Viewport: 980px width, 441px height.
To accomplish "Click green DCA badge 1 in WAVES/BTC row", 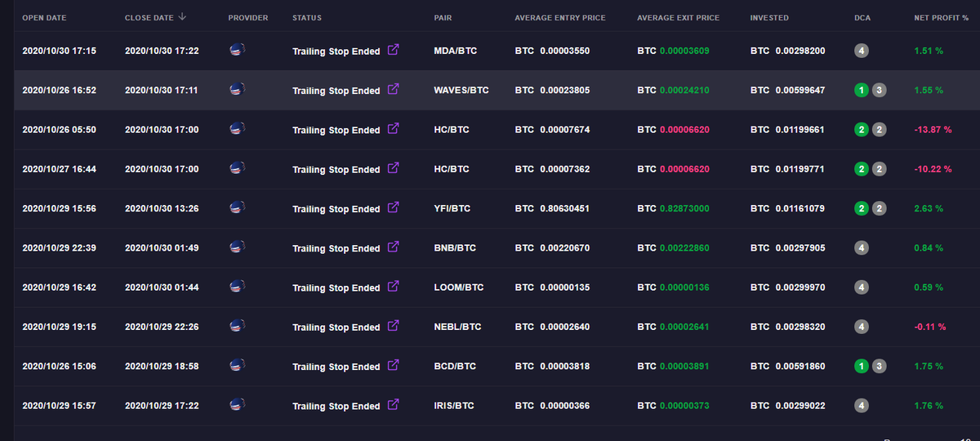I will [x=862, y=90].
